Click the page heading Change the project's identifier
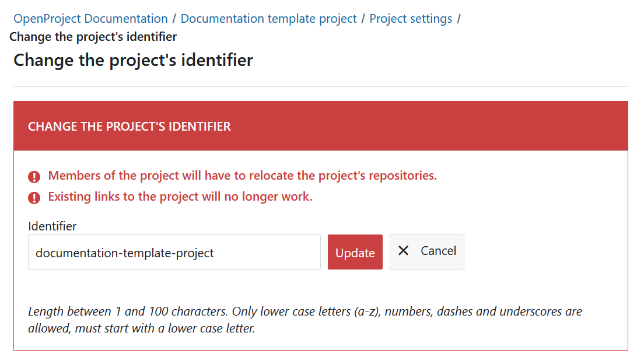 click(x=133, y=60)
